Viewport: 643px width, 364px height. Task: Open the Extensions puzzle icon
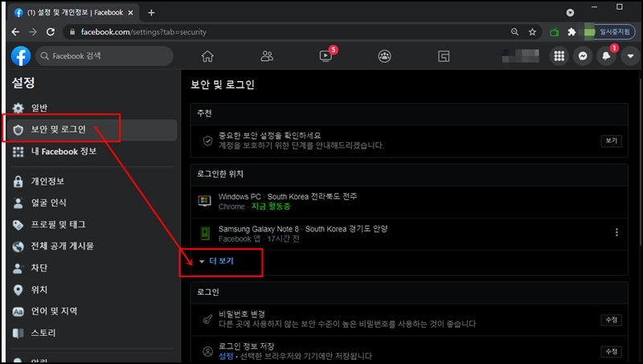(x=571, y=32)
